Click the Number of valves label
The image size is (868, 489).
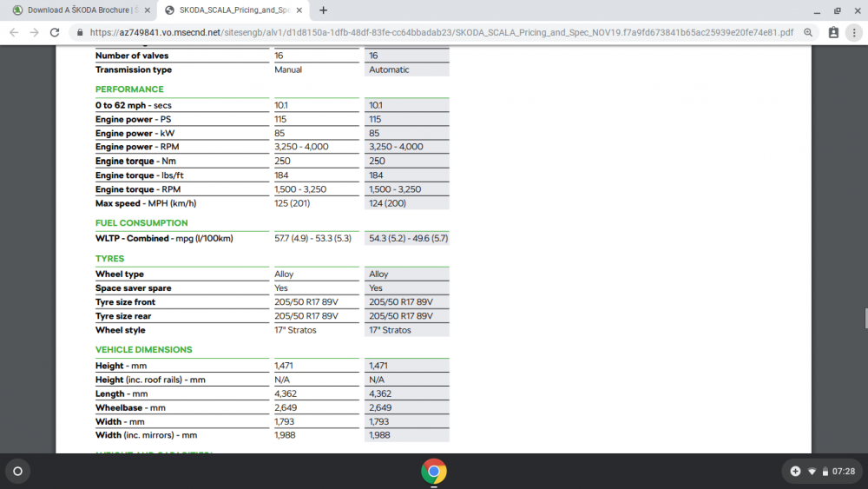coord(132,56)
